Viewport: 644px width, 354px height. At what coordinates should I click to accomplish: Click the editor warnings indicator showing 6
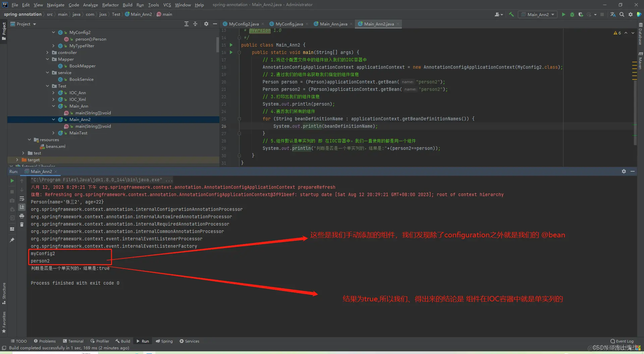[617, 33]
